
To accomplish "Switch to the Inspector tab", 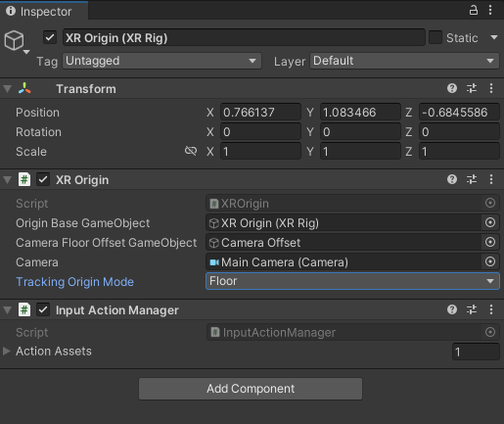I will 44,11.
